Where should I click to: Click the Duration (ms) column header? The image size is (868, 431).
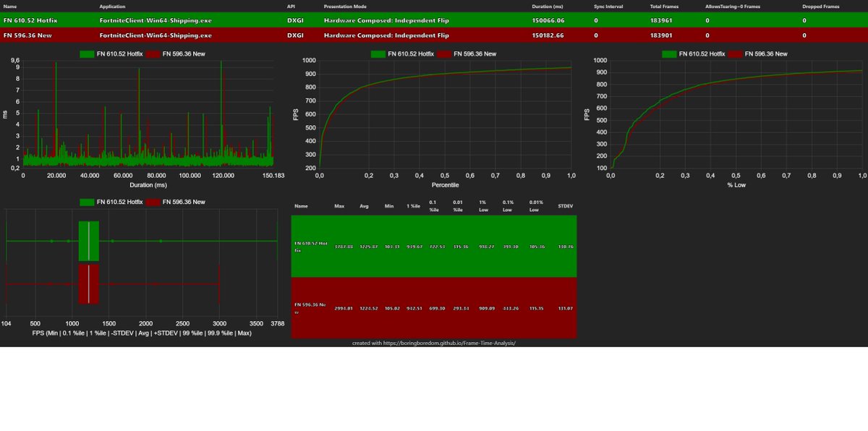[x=549, y=6]
